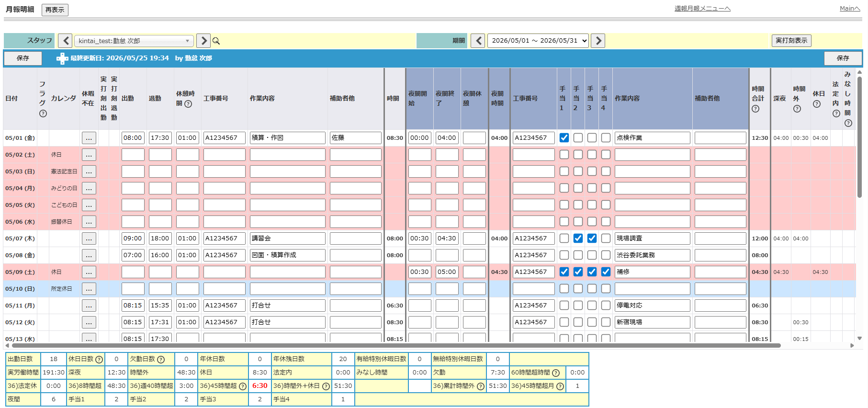Click the horizontal scrollbar of the table
Viewport: 868px width, 408px height.
coord(396,345)
